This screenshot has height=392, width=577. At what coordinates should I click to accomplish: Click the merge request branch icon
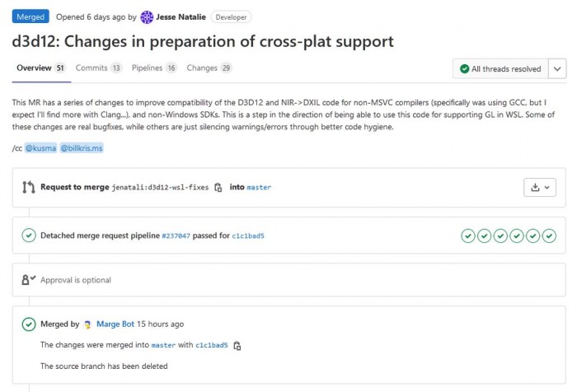28,187
